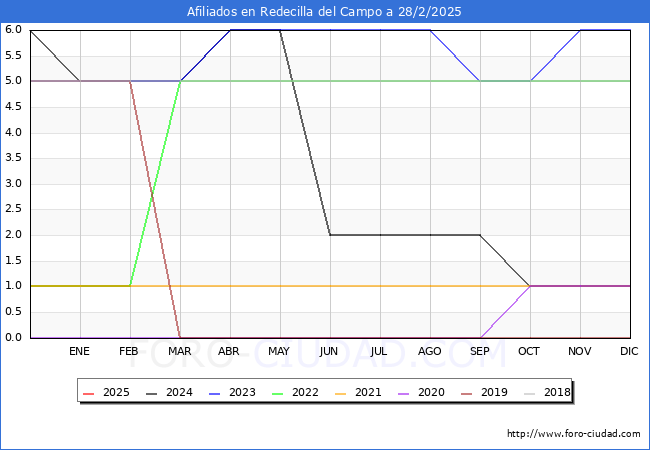650x450 pixels.
Task: Click the 2021 legend color marker
Action: click(x=341, y=393)
